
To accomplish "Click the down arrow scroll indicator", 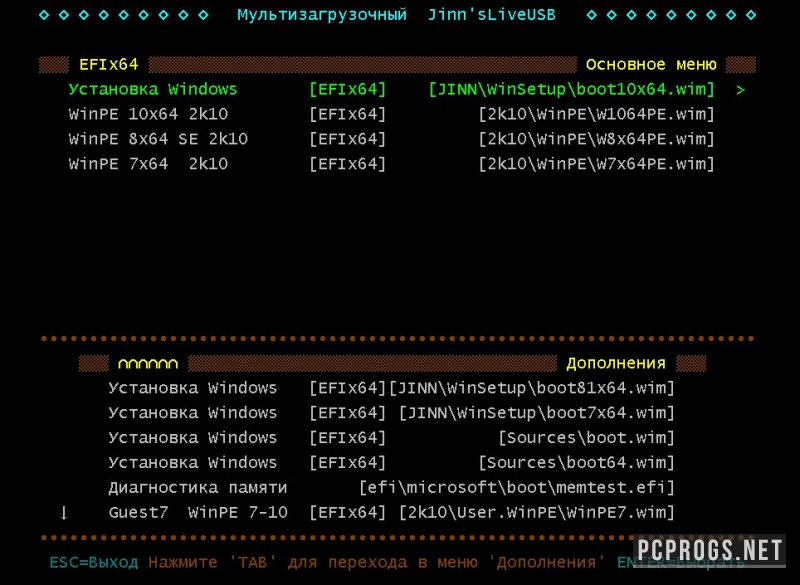I will coord(64,513).
